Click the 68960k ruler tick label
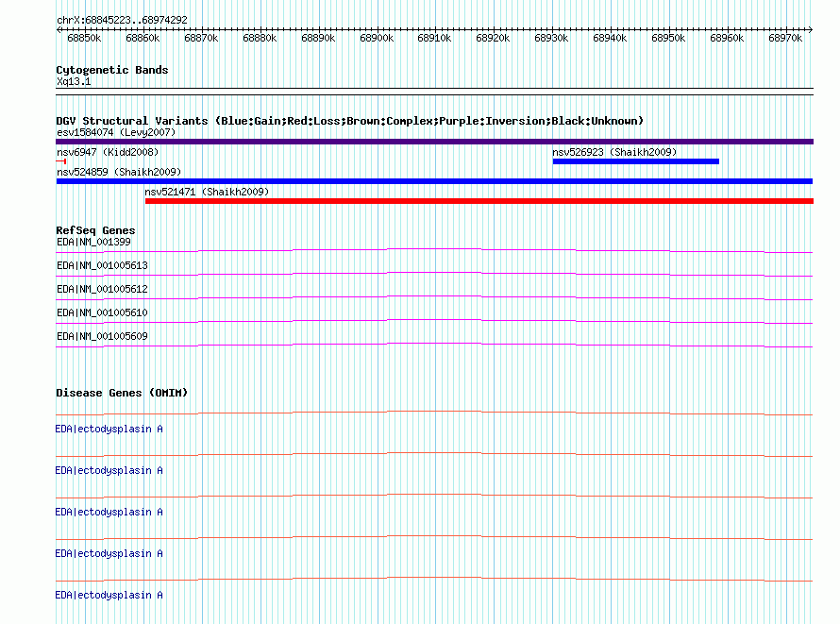Viewport: 840px width, 624px height. click(727, 38)
